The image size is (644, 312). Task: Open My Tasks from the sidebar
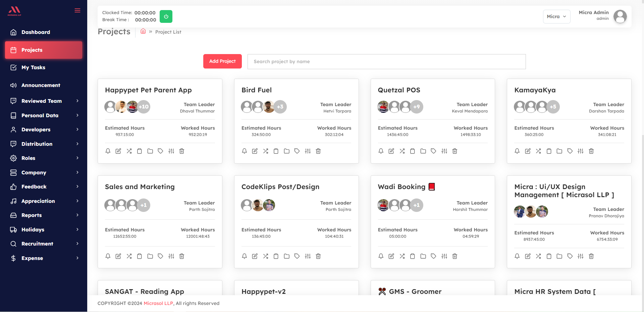(x=33, y=68)
